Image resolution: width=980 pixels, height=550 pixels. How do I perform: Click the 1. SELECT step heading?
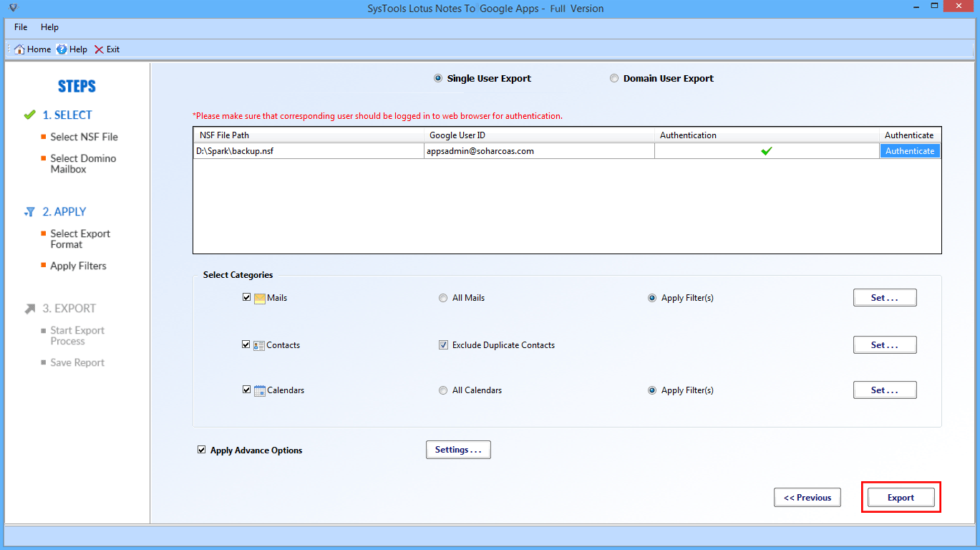[x=67, y=115]
